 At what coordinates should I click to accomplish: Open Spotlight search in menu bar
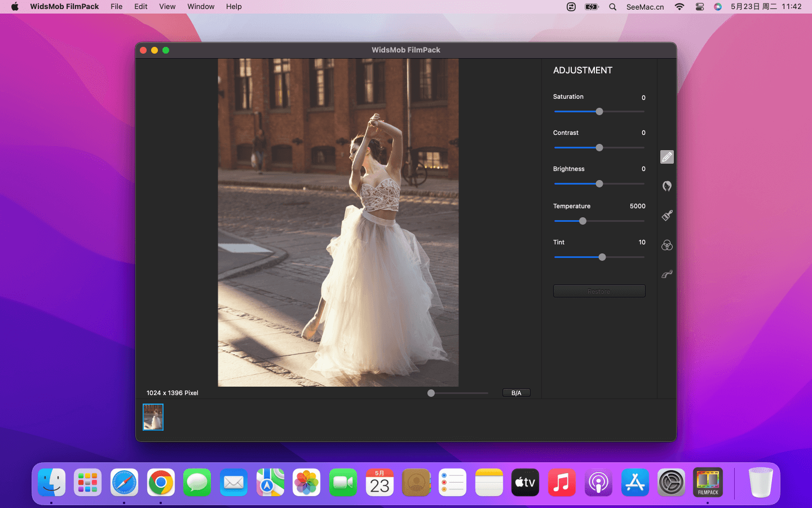coord(612,7)
